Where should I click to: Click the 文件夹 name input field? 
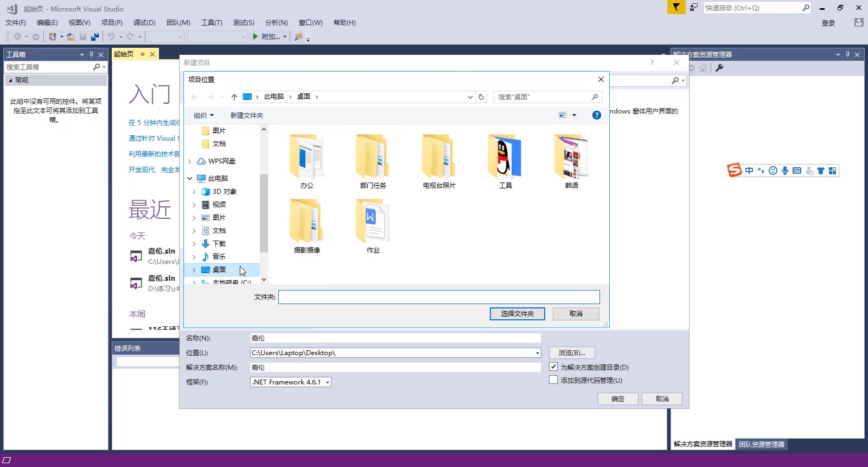[x=439, y=297]
